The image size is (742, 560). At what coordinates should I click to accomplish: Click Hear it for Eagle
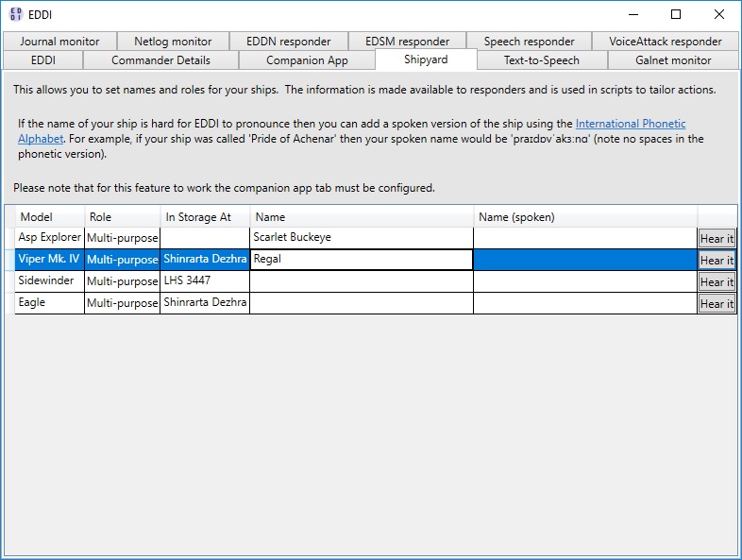pyautogui.click(x=717, y=304)
